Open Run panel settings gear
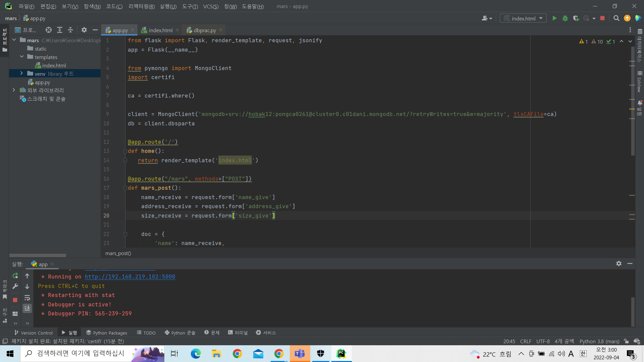 pos(619,264)
